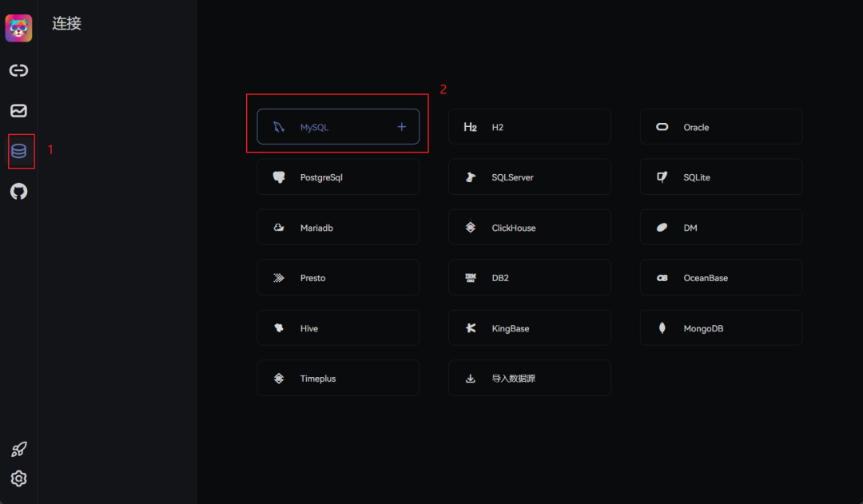863x504 pixels.
Task: Click the OceanBase logo icon
Action: click(x=662, y=278)
